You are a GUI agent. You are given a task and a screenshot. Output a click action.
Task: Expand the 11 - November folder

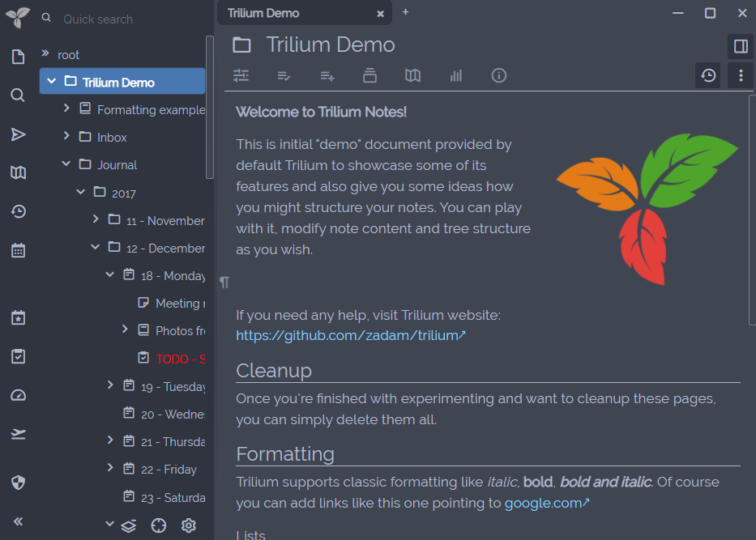pyautogui.click(x=96, y=220)
